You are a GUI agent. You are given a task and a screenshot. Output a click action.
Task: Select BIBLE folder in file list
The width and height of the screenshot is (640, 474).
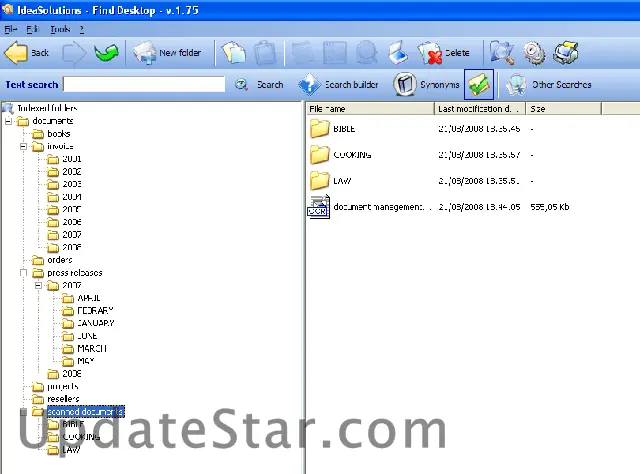[x=344, y=129]
